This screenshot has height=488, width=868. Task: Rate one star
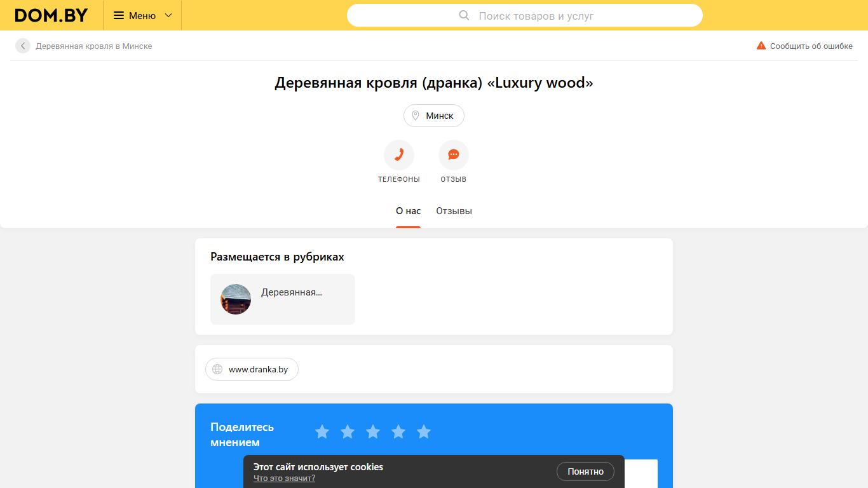click(x=322, y=432)
